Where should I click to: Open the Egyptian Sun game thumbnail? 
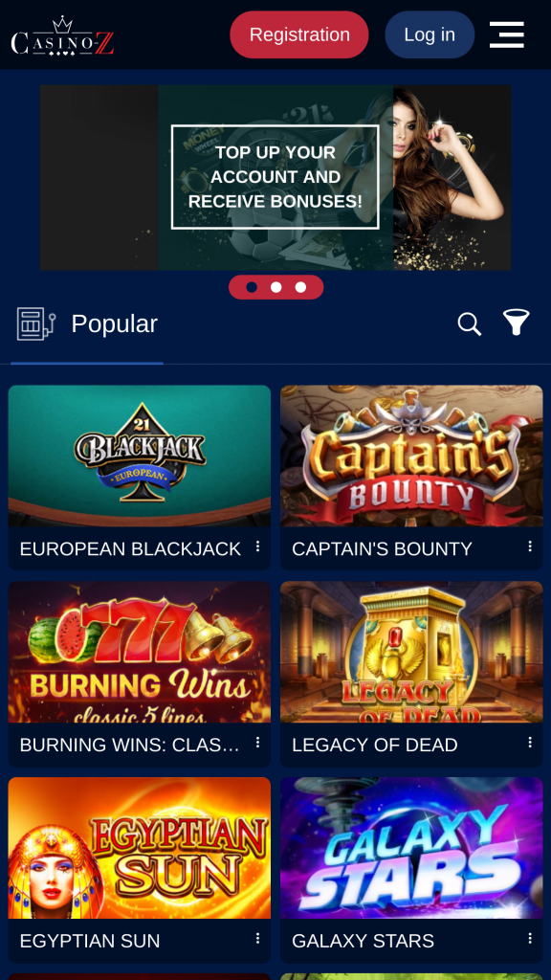point(140,848)
